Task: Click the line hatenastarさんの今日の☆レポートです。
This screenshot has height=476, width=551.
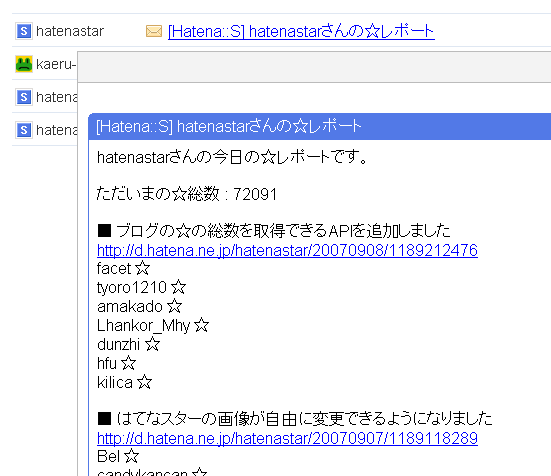Action: (232, 157)
